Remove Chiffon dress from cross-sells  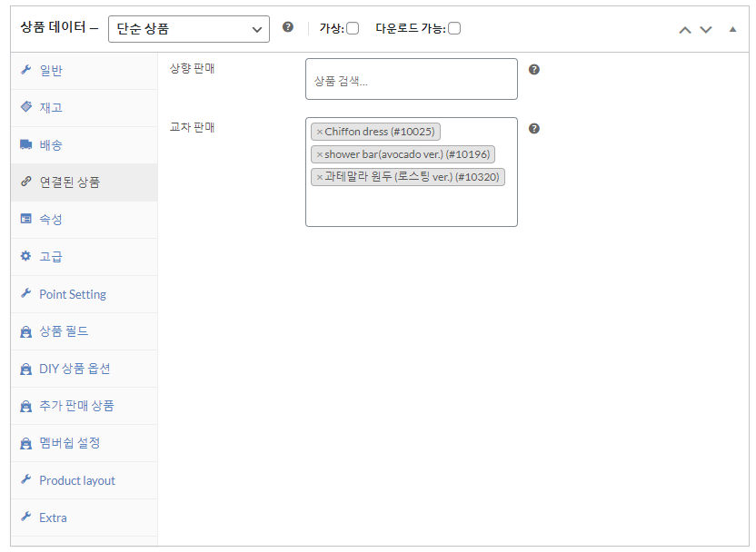click(x=319, y=132)
